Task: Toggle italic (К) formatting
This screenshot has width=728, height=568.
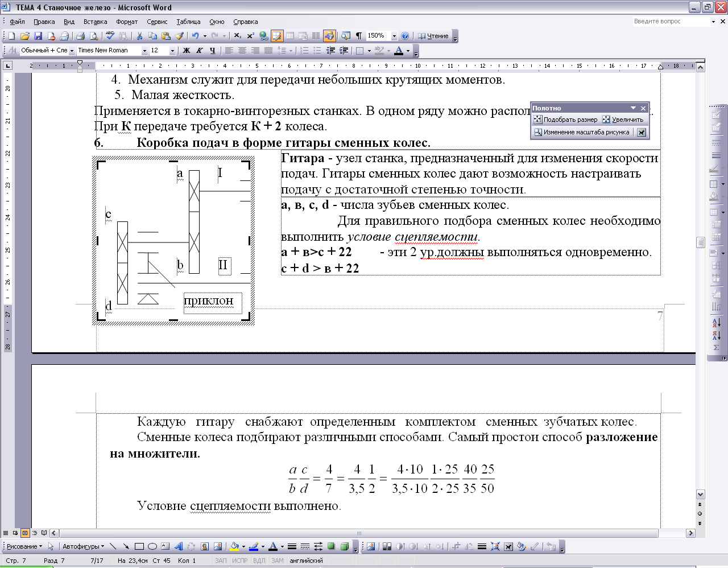Action: 199,51
